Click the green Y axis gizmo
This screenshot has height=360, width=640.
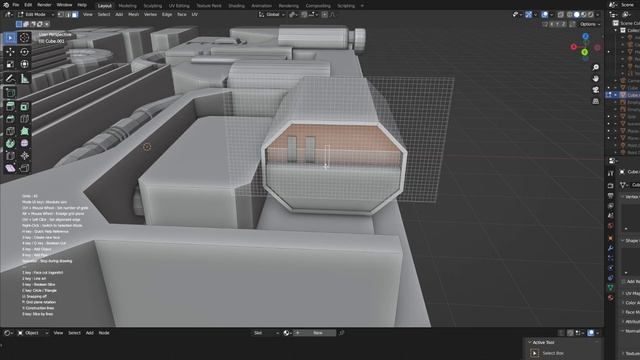click(x=585, y=52)
